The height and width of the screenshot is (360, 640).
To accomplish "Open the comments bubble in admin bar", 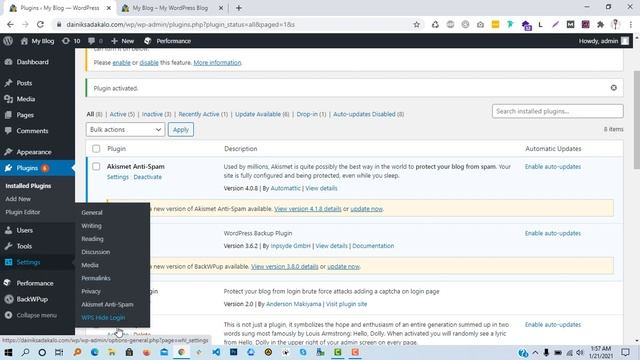I will 95,41.
